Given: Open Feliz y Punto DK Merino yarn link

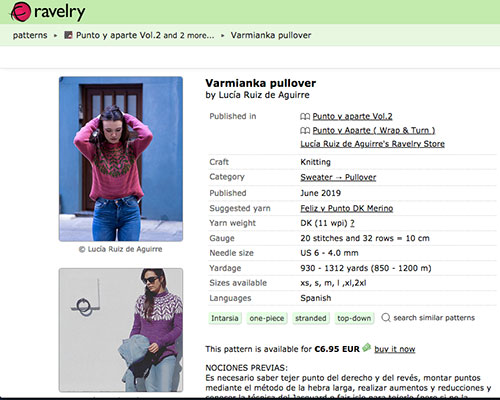Looking at the screenshot, I should (347, 208).
